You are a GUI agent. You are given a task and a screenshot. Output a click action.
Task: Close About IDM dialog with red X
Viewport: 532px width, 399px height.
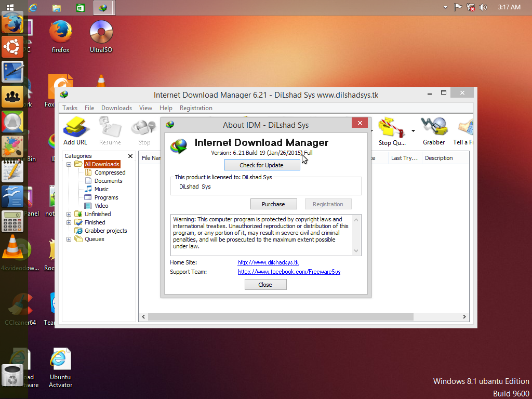pos(360,123)
